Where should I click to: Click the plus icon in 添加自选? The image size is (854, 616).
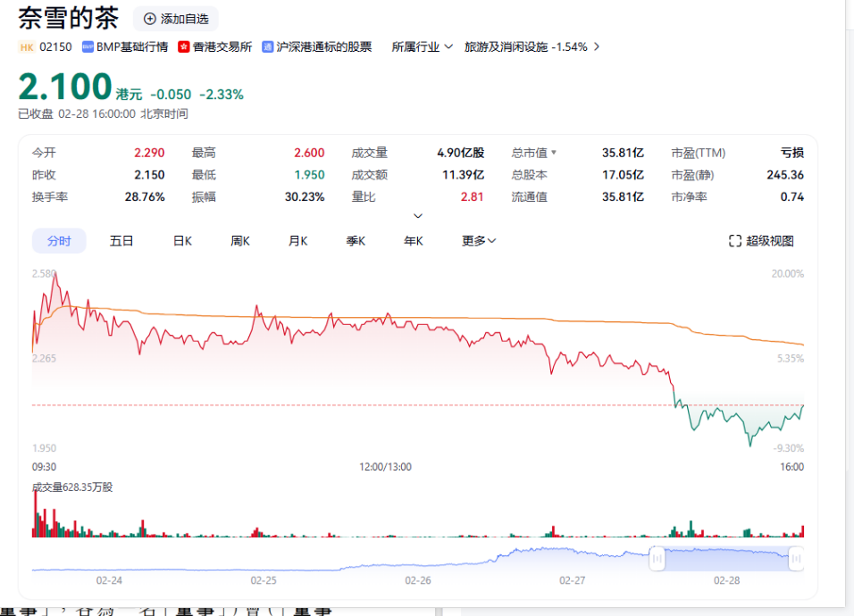point(149,19)
